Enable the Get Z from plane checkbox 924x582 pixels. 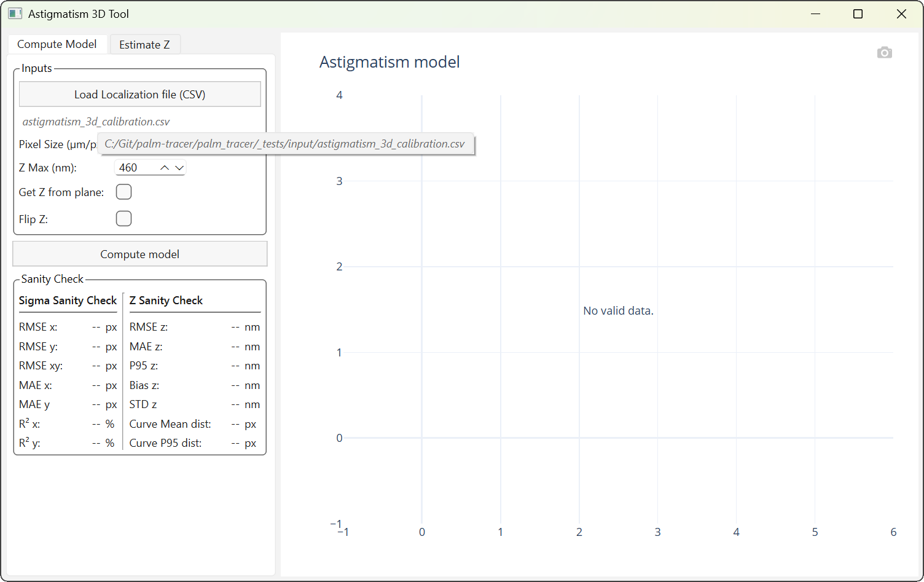(x=123, y=192)
